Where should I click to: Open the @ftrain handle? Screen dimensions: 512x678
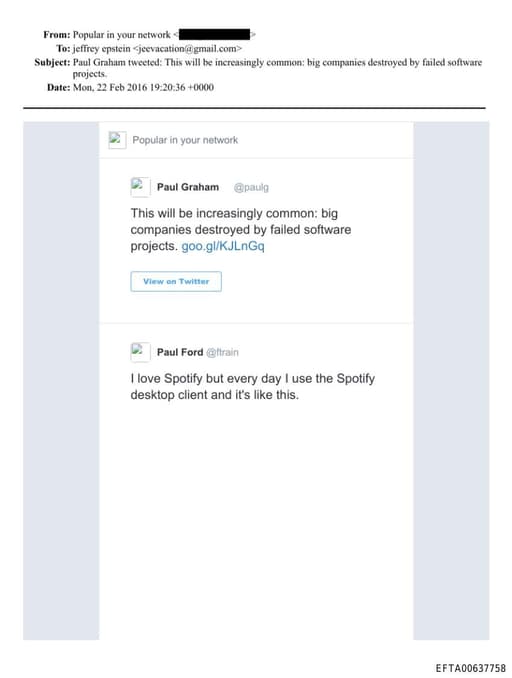[222, 352]
